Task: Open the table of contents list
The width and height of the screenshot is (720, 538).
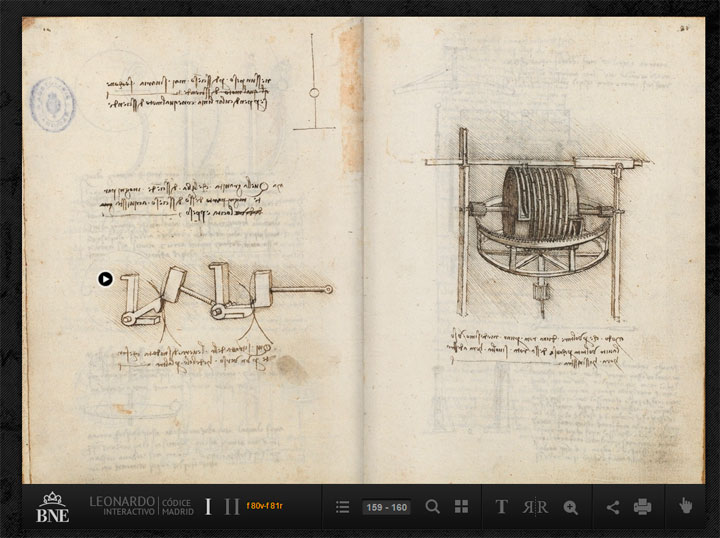Action: [x=342, y=507]
